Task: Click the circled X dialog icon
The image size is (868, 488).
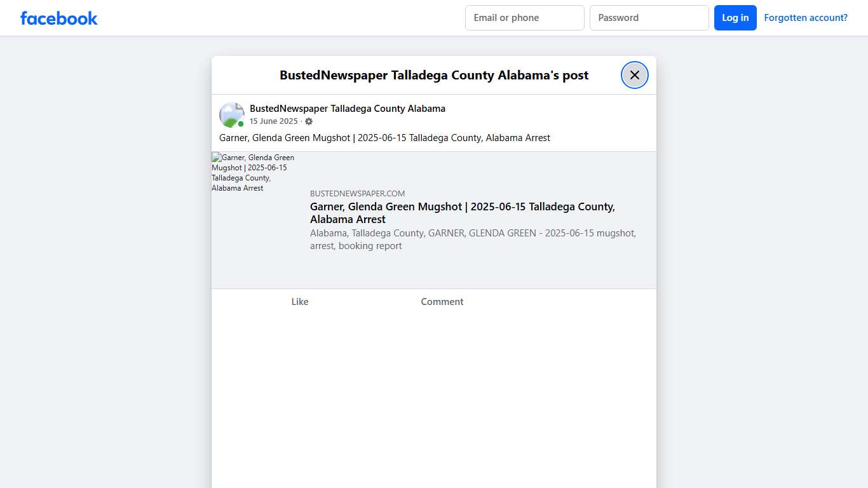Action: point(634,75)
